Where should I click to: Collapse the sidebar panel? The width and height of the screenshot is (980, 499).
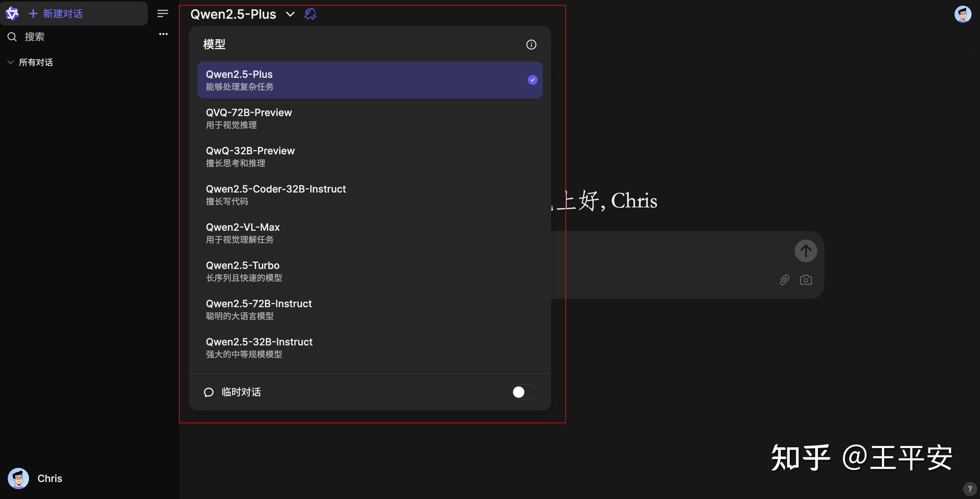point(162,13)
